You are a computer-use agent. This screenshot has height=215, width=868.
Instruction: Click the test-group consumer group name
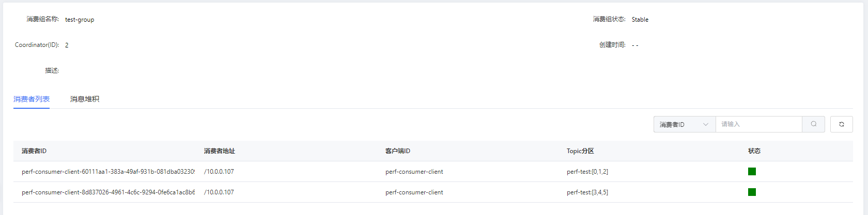pyautogui.click(x=80, y=20)
